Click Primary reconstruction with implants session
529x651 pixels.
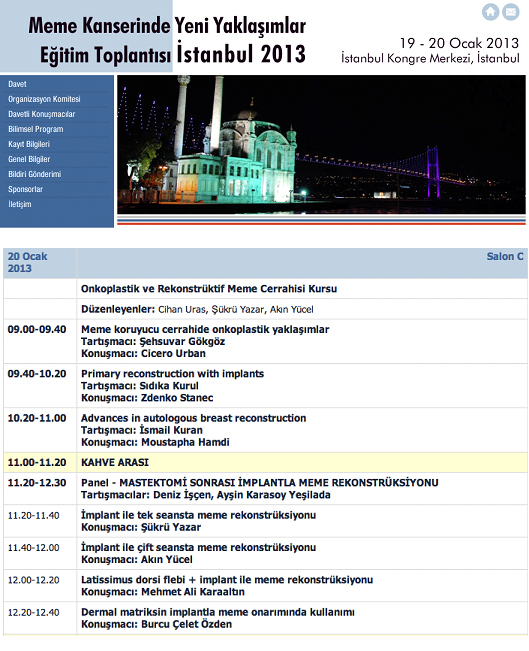click(172, 374)
